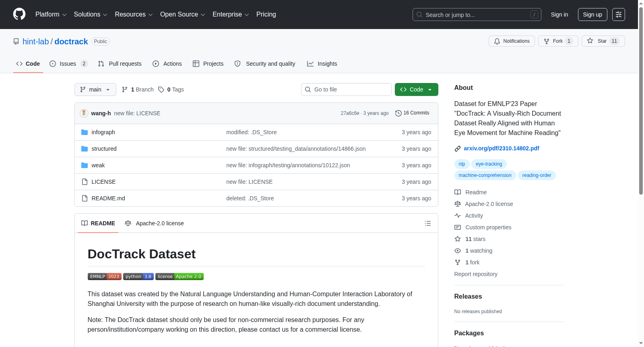
Task: Click the eye-tracking topic tag
Action: click(489, 164)
